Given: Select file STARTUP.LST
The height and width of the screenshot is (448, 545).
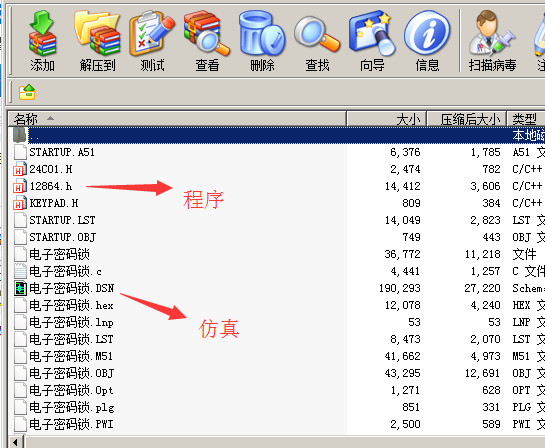Looking at the screenshot, I should tap(62, 220).
